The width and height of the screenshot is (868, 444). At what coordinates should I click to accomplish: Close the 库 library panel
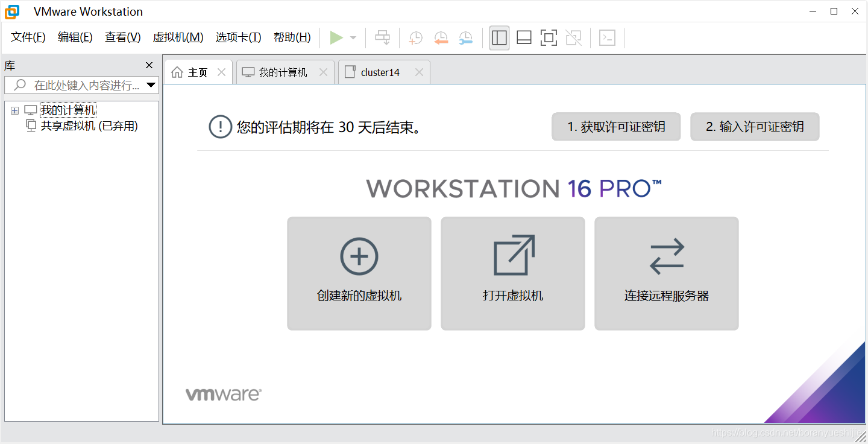[x=149, y=65]
